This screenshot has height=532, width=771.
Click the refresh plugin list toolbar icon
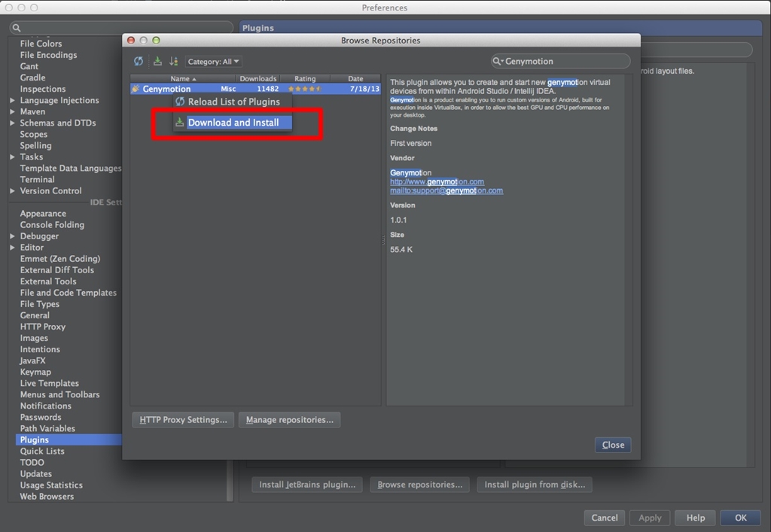coord(139,62)
